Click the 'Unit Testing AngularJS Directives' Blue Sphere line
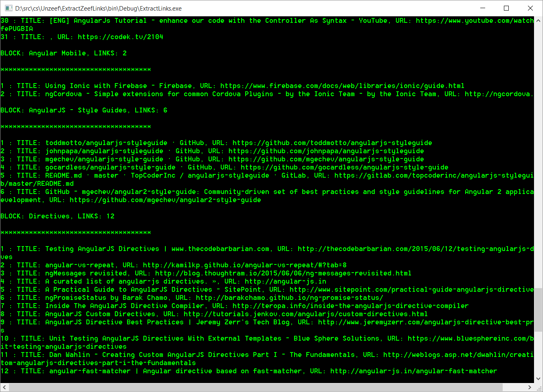Viewport: 543px width, 392px height. pyautogui.click(x=267, y=338)
